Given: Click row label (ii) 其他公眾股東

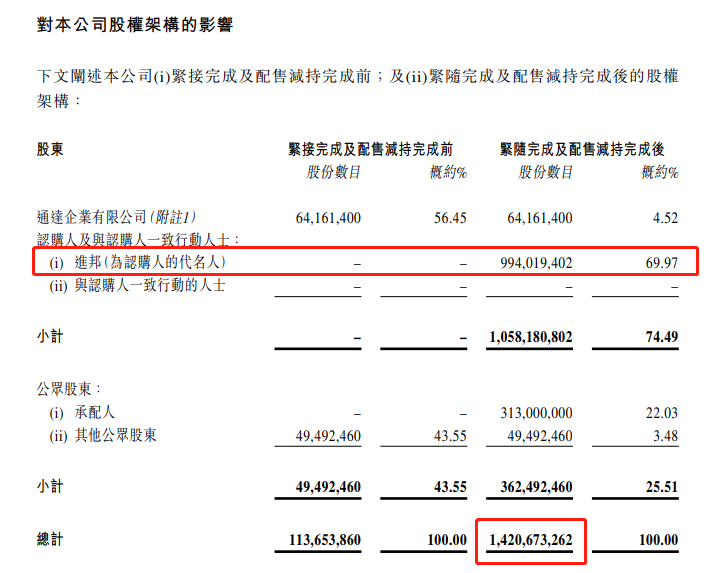Looking at the screenshot, I should click(103, 436).
